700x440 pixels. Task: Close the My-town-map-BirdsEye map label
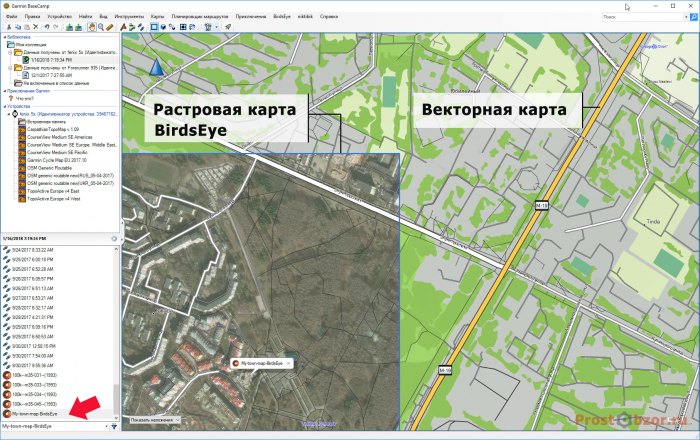tap(288, 364)
